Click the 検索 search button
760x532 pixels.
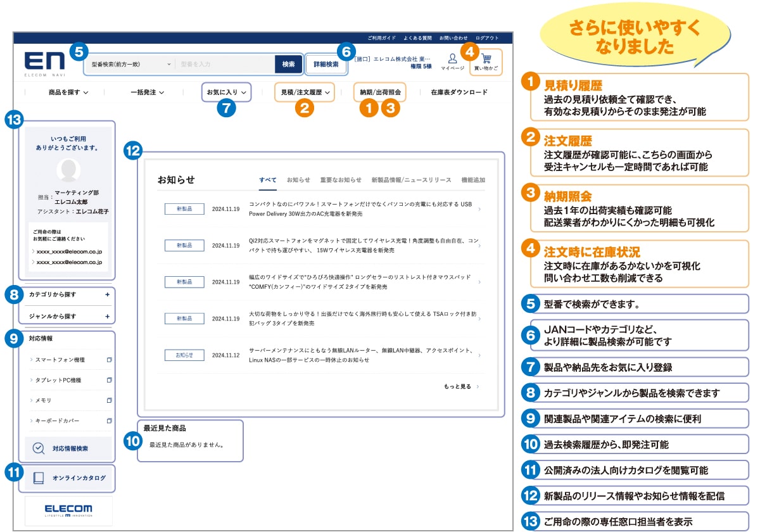click(288, 64)
